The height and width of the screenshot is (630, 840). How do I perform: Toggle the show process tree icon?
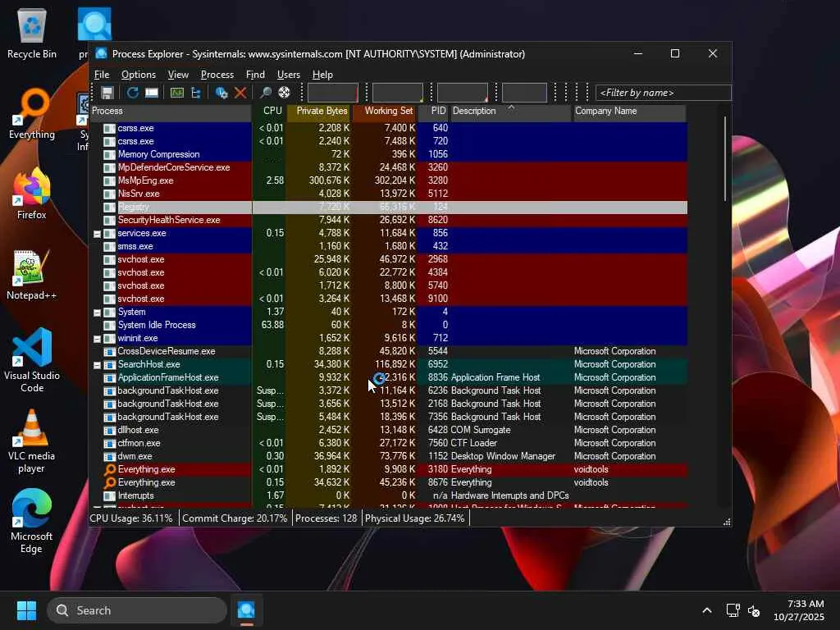196,93
